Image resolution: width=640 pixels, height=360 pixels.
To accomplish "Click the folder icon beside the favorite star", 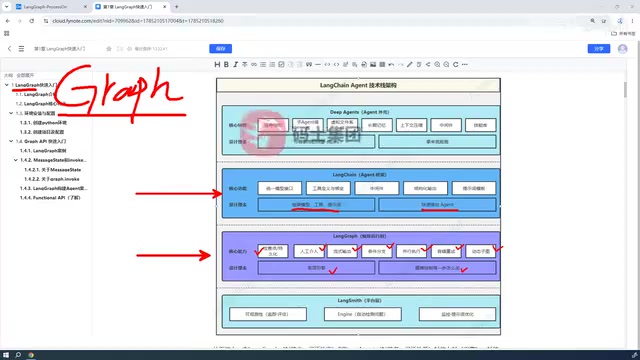I will [120, 49].
